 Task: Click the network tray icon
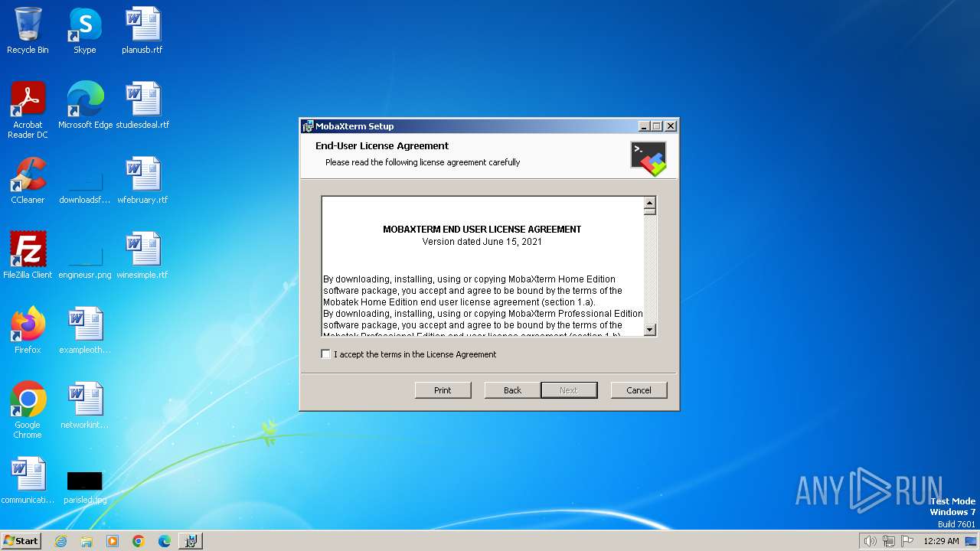[x=889, y=541]
